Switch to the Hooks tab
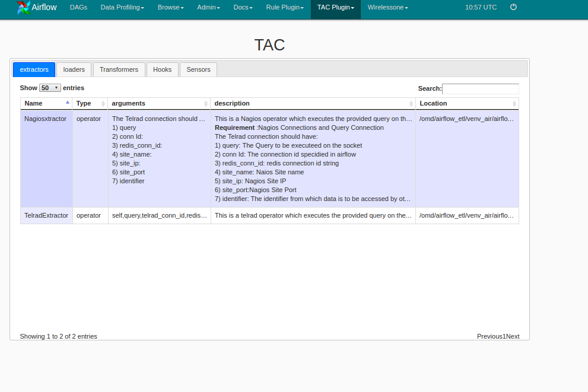Image resolution: width=588 pixels, height=392 pixels. click(x=162, y=69)
